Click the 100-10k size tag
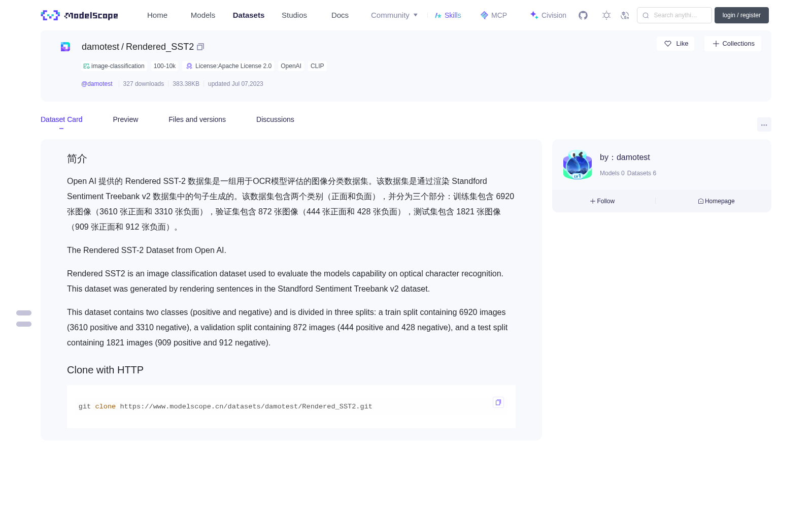Viewport: 812px width, 508px height. (164, 66)
